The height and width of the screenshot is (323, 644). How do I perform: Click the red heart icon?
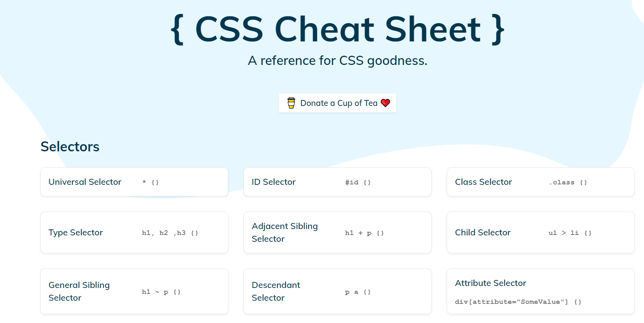pos(385,103)
